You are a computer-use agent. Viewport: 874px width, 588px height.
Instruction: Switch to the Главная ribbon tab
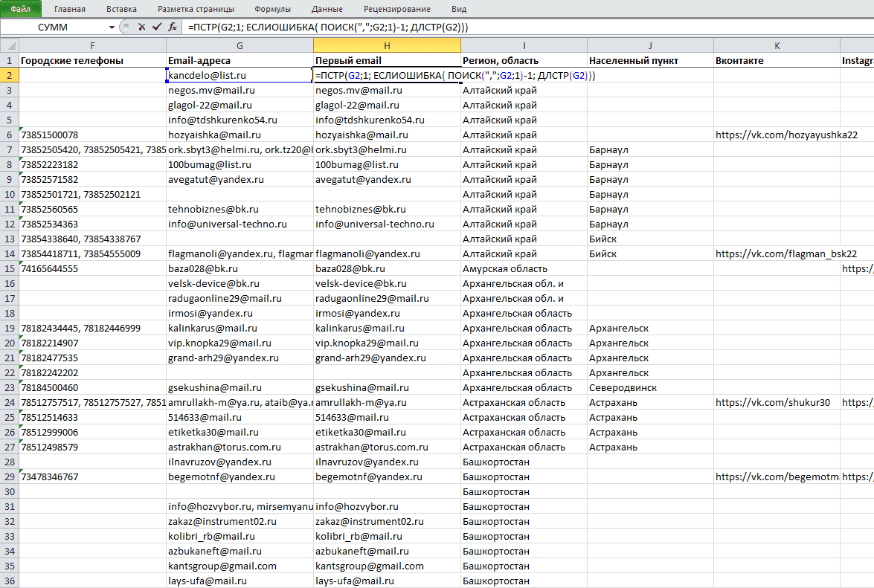[x=70, y=9]
